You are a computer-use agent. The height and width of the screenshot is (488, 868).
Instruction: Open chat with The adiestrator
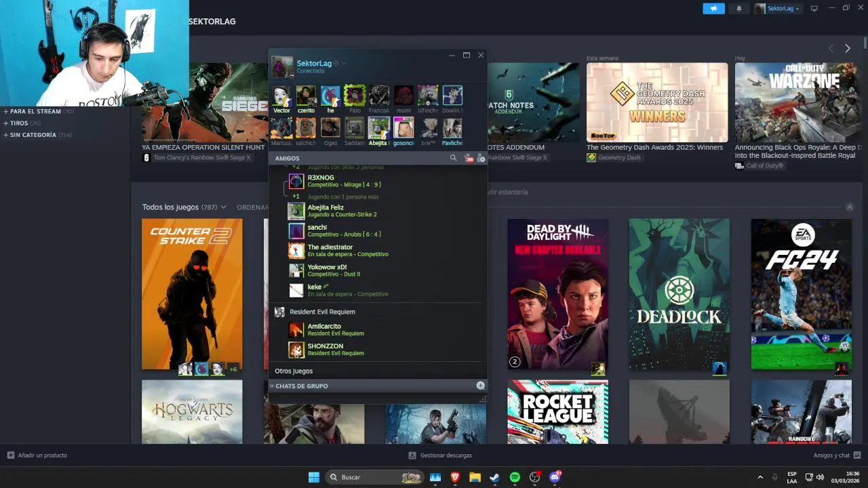tap(378, 251)
